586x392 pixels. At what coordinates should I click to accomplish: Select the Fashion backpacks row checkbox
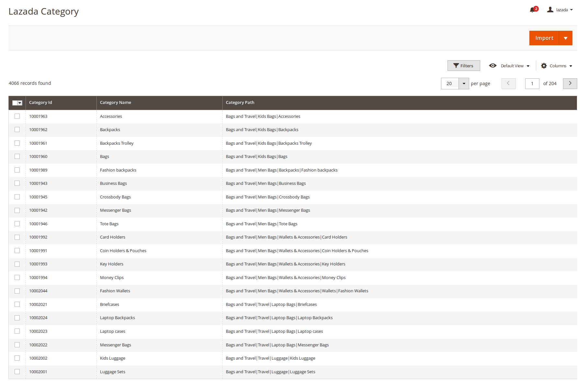[17, 170]
